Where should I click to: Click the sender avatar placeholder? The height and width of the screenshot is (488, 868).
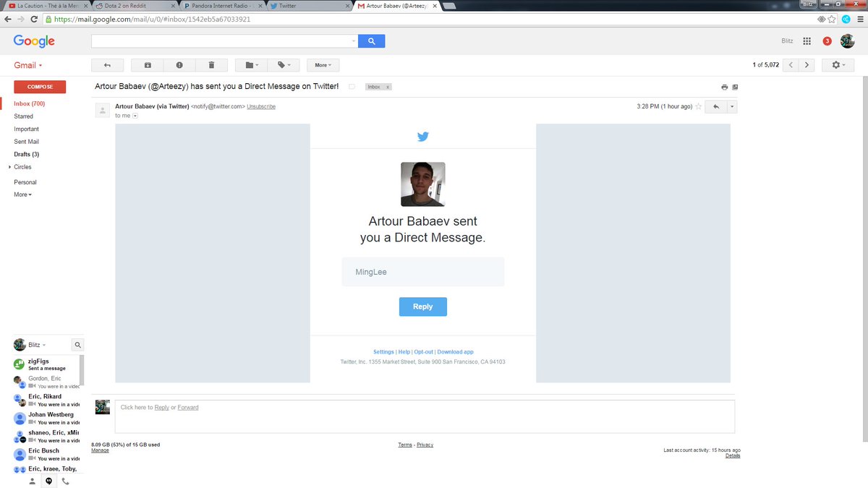tap(103, 111)
